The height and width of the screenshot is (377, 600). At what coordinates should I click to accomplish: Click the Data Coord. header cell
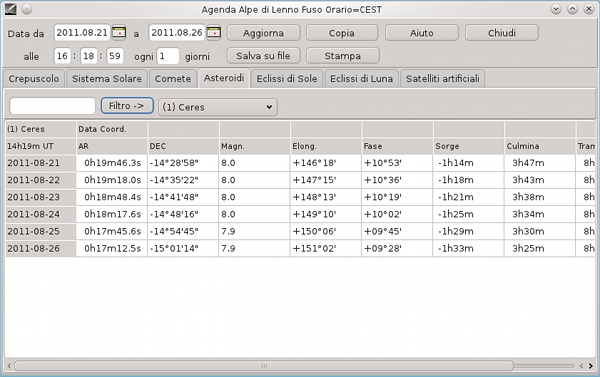(x=112, y=129)
